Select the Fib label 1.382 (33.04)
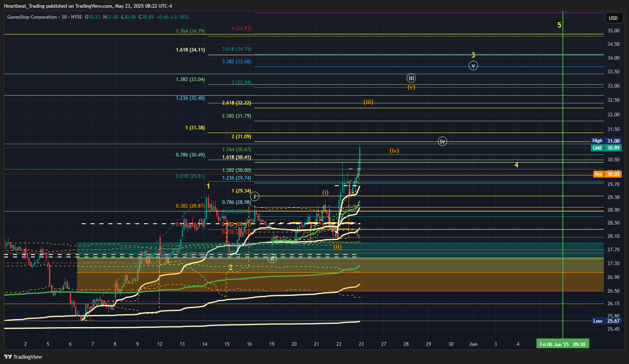 tap(190, 79)
